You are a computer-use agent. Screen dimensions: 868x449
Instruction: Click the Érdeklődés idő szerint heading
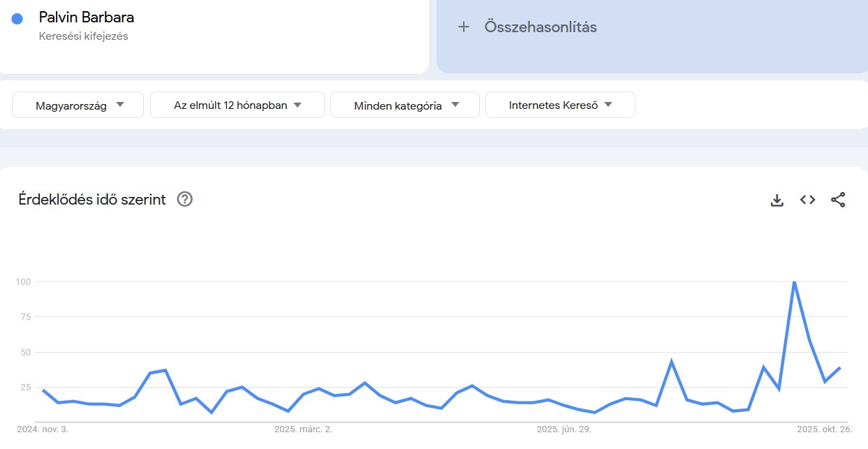91,200
